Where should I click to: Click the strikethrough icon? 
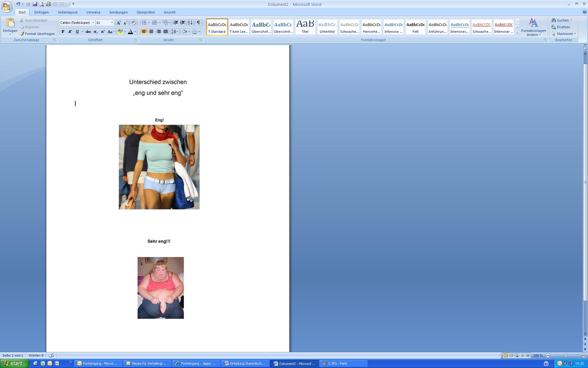point(88,32)
